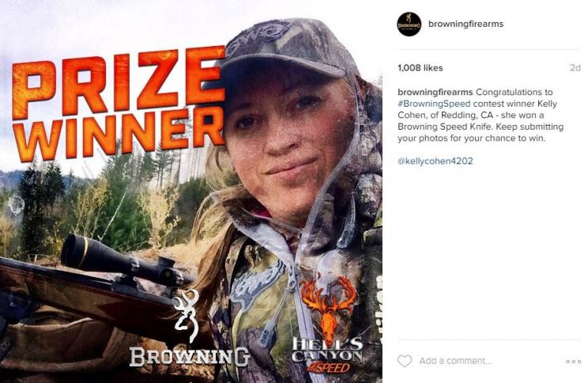
Task: Click the #BrowningSpeed hashtag
Action: point(434,104)
